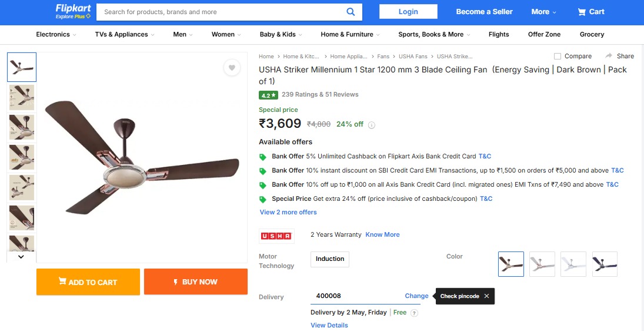
Task: Open the Offer Zone menu item
Action: click(544, 34)
